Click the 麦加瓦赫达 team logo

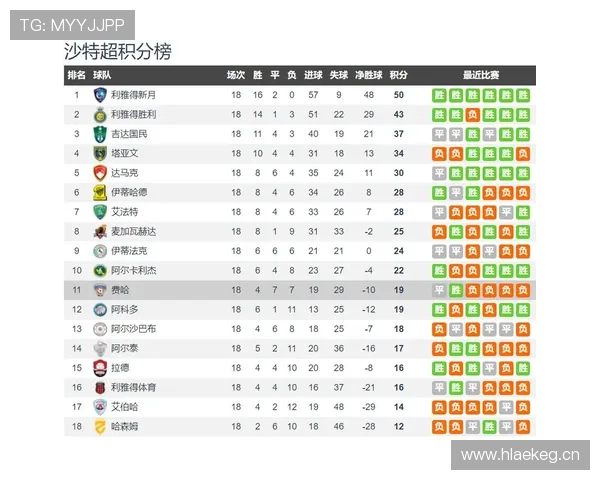[99, 231]
